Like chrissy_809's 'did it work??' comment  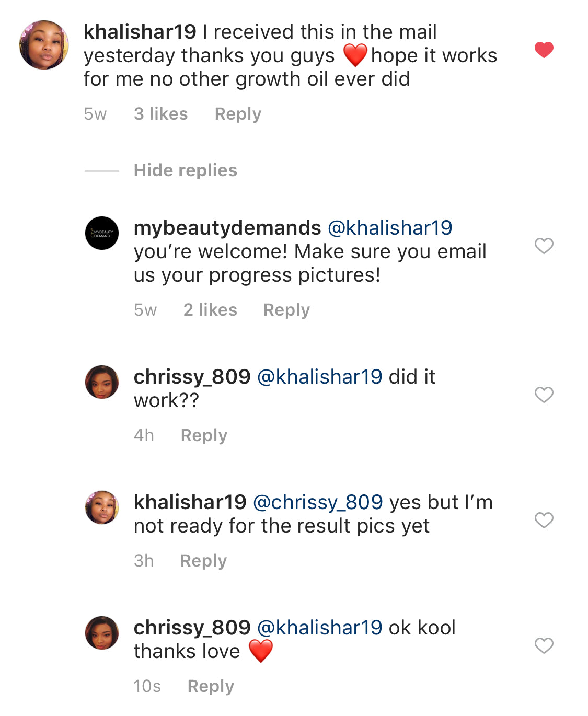[544, 395]
